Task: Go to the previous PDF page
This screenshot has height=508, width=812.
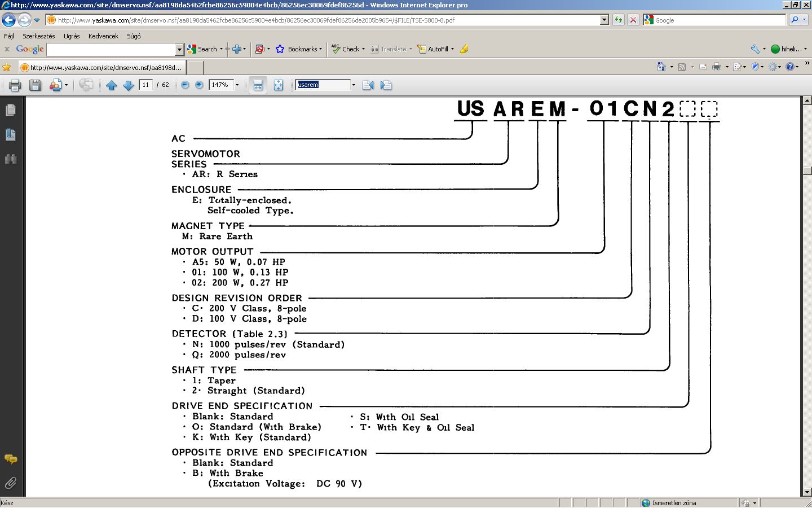Action: [111, 85]
